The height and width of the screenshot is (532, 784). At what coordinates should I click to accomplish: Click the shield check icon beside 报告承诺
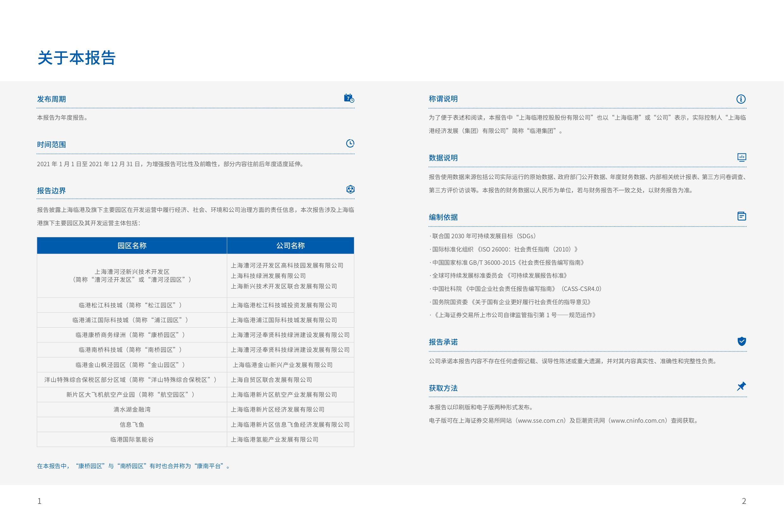(741, 342)
